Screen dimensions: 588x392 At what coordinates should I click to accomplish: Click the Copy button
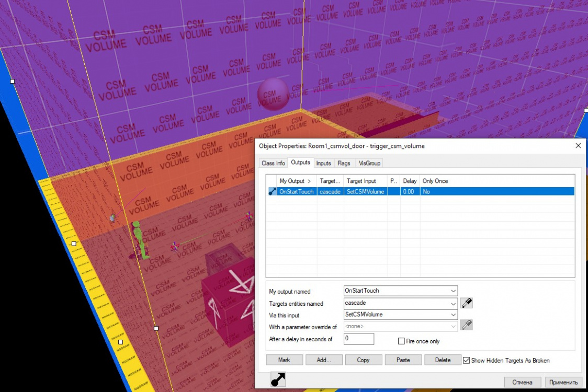point(363,360)
